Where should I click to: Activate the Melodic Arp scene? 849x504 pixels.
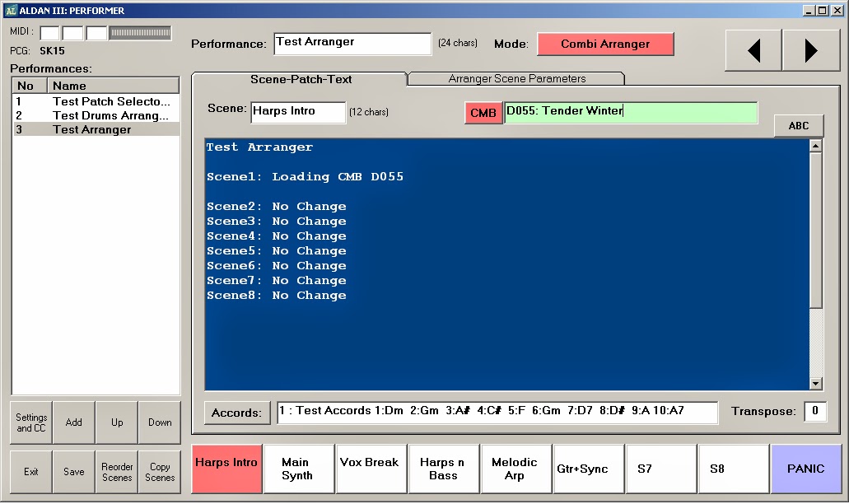coord(516,469)
